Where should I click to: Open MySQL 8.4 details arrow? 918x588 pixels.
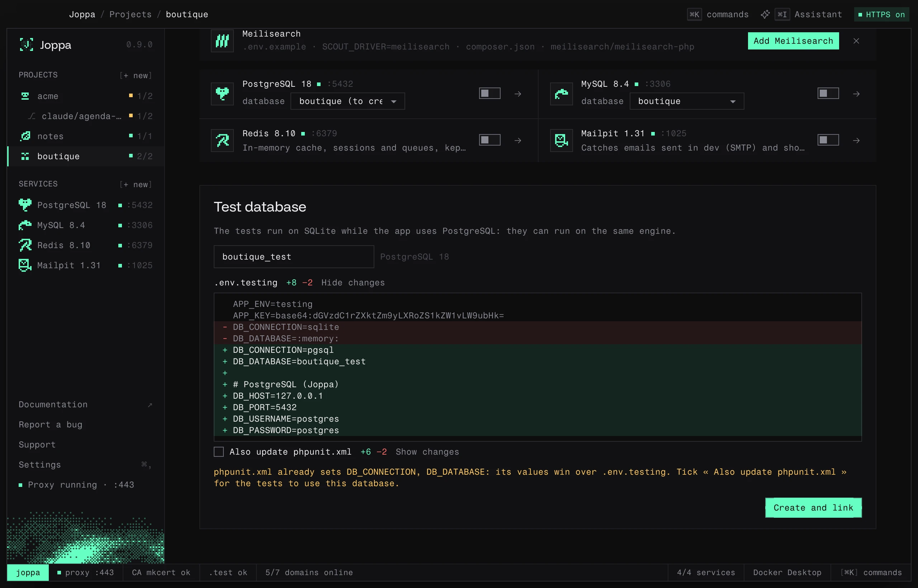[x=856, y=94]
